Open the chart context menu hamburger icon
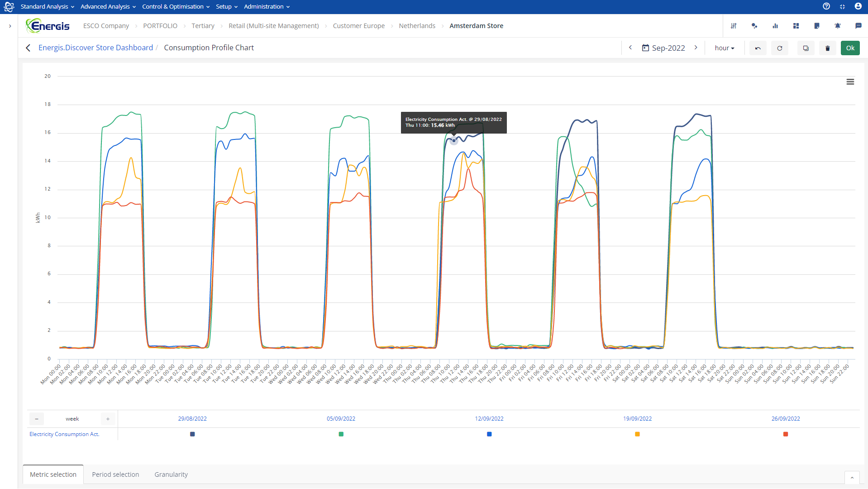Image resolution: width=868 pixels, height=489 pixels. tap(850, 81)
